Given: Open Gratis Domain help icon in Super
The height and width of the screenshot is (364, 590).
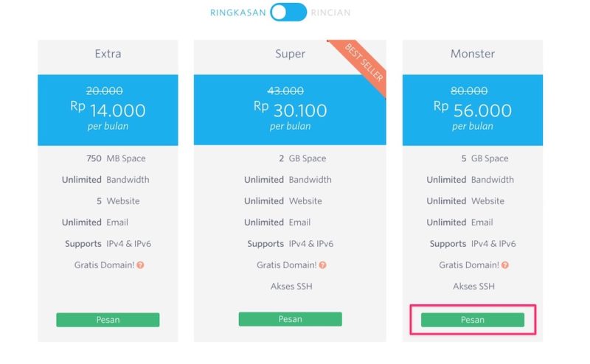Looking at the screenshot, I should (x=322, y=265).
